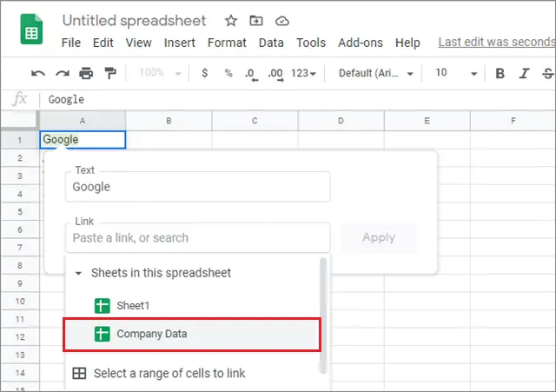Click the Text field containing Google
556x392 pixels.
pyautogui.click(x=198, y=187)
